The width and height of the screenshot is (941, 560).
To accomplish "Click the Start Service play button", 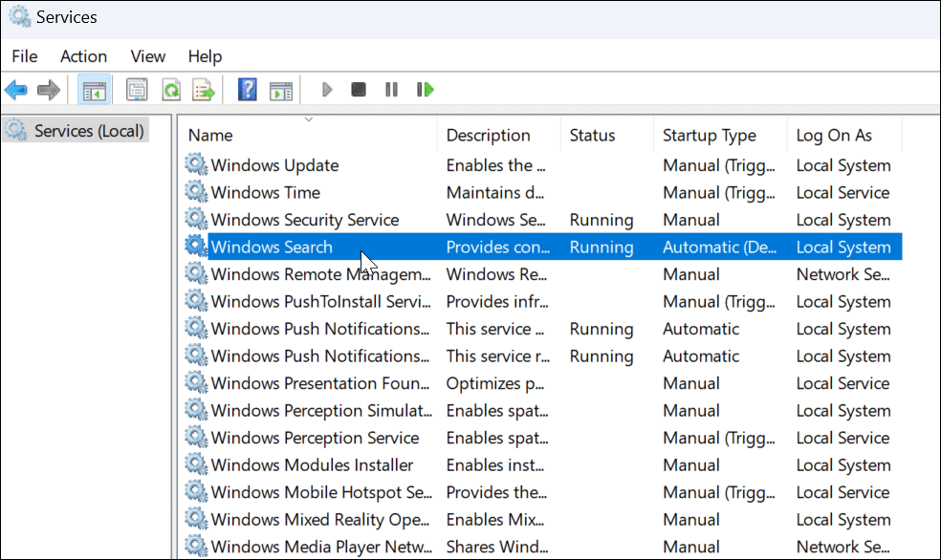I will (326, 90).
